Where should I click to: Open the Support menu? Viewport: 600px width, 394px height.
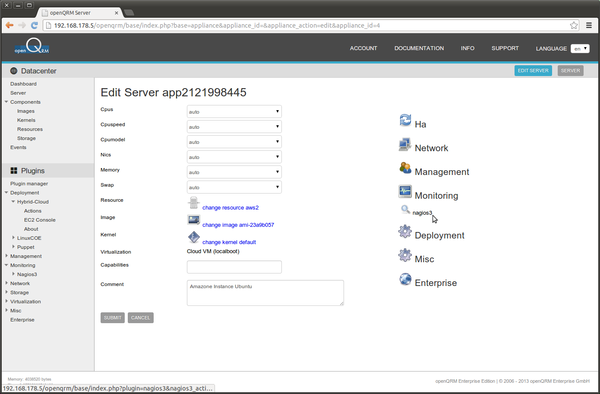point(505,48)
